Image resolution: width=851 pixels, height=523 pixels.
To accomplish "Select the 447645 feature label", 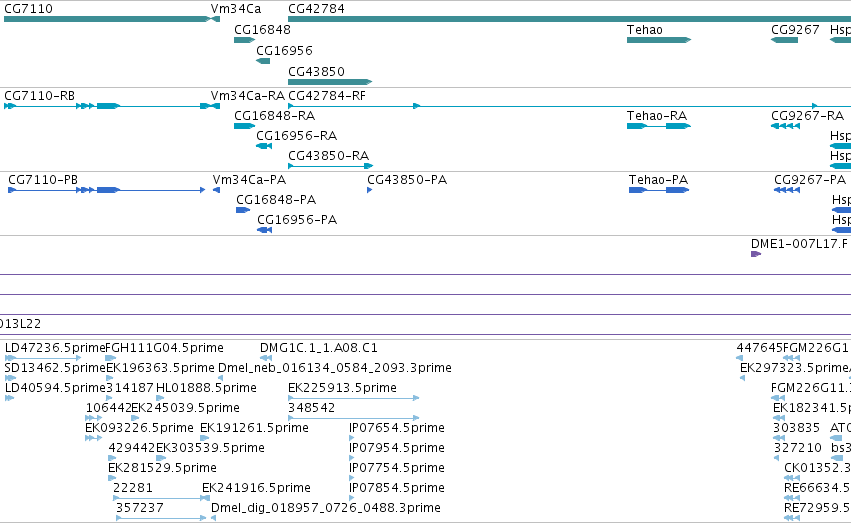I will tap(760, 348).
